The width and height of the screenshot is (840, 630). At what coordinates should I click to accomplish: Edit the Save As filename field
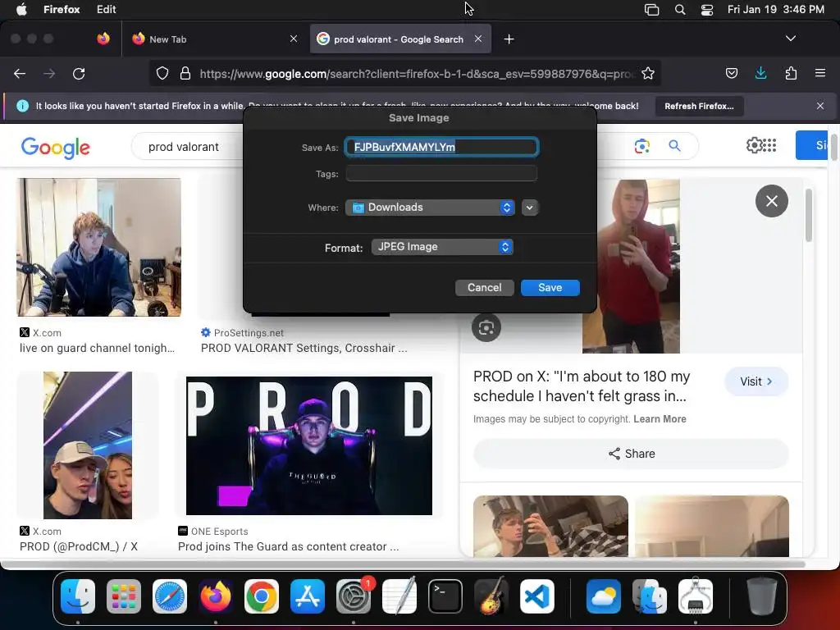click(x=441, y=147)
